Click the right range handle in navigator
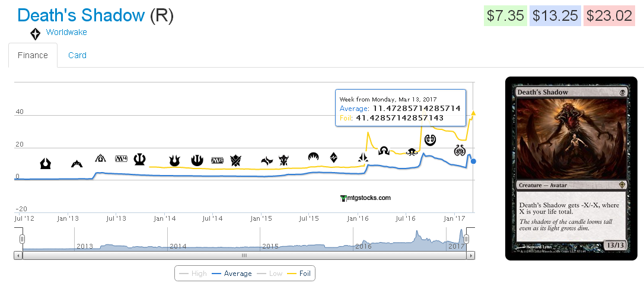 tap(466, 239)
